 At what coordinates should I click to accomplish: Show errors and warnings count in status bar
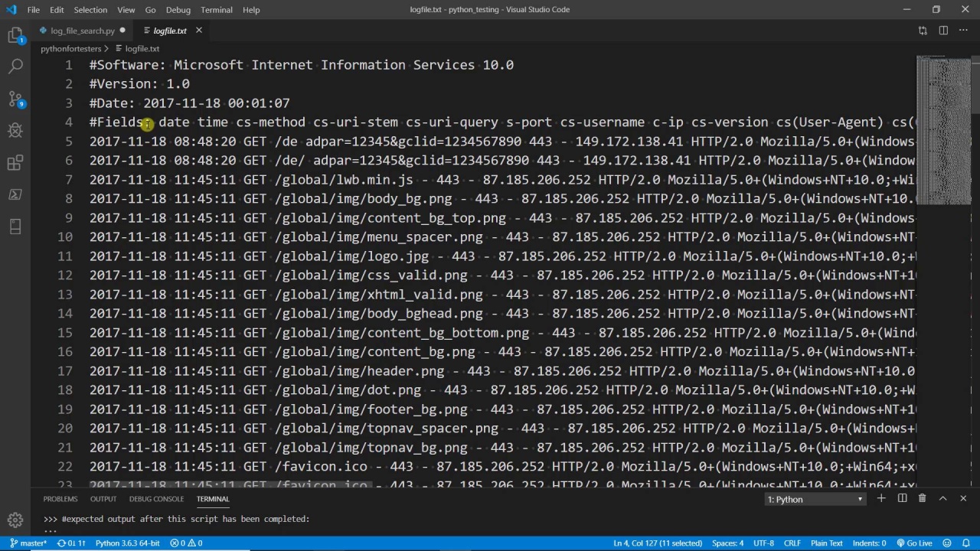click(186, 543)
